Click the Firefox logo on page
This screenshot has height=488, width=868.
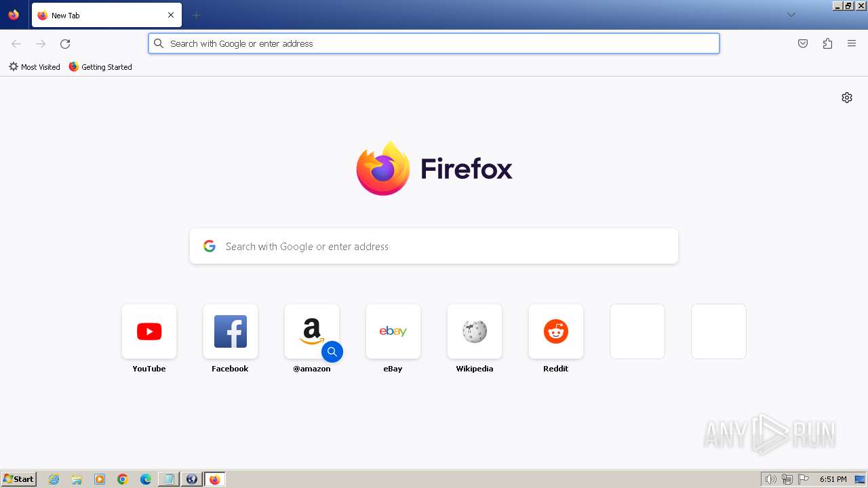[x=434, y=168]
